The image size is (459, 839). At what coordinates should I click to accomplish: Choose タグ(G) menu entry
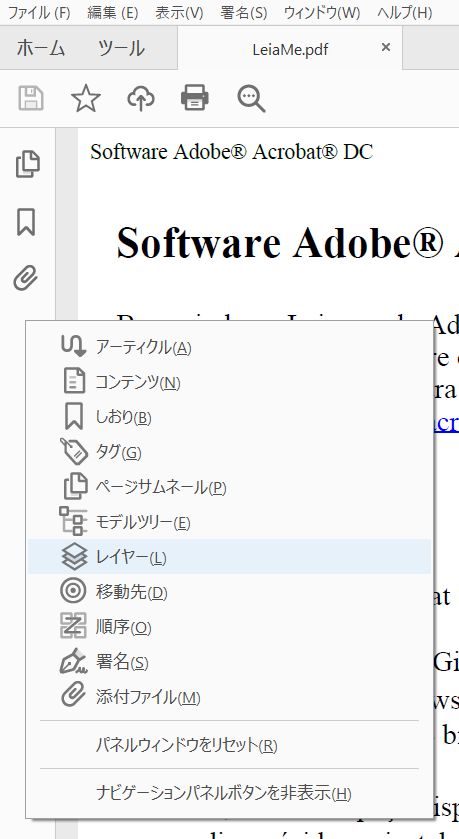[229, 452]
